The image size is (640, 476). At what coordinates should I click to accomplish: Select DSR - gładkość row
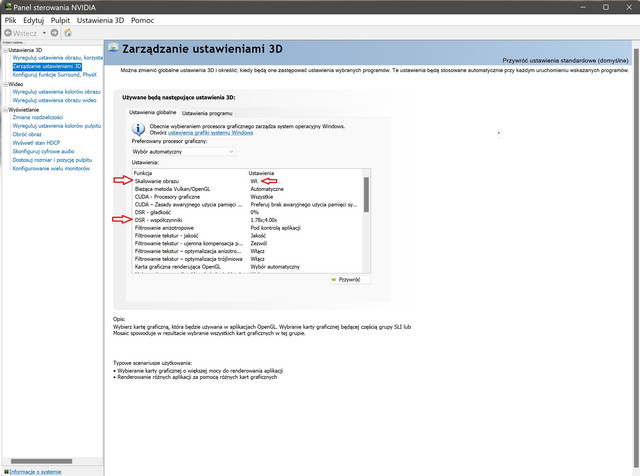[x=248, y=212]
